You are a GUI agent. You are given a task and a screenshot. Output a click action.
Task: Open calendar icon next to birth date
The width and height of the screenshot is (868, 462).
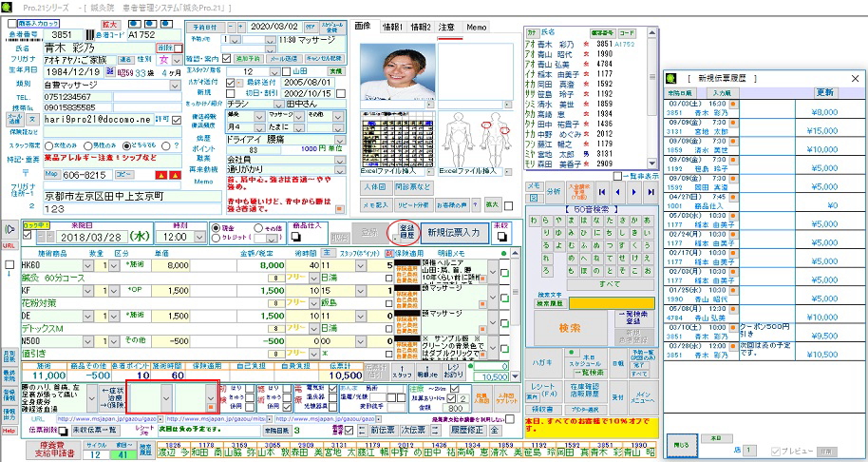(109, 71)
